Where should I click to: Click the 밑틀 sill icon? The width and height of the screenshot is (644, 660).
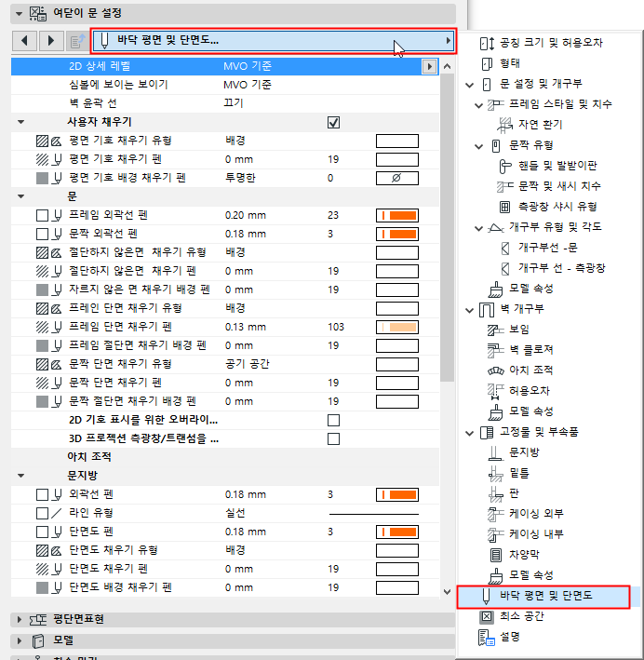point(495,474)
